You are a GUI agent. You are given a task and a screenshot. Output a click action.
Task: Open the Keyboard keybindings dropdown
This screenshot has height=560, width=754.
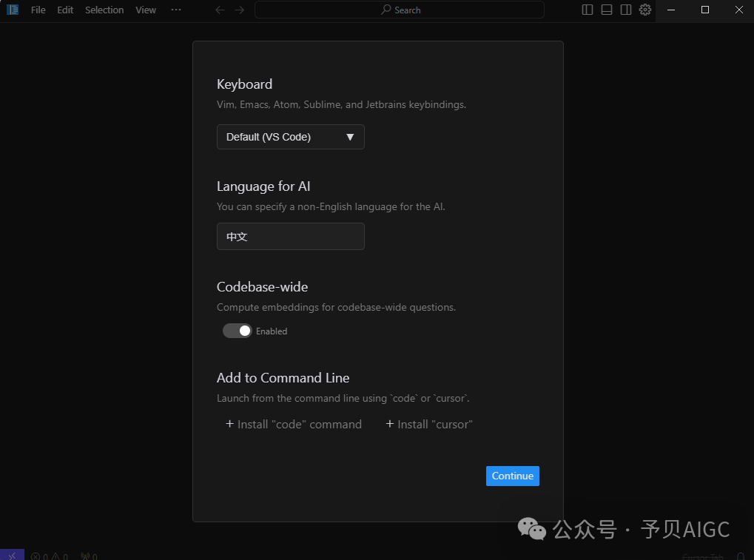point(291,137)
